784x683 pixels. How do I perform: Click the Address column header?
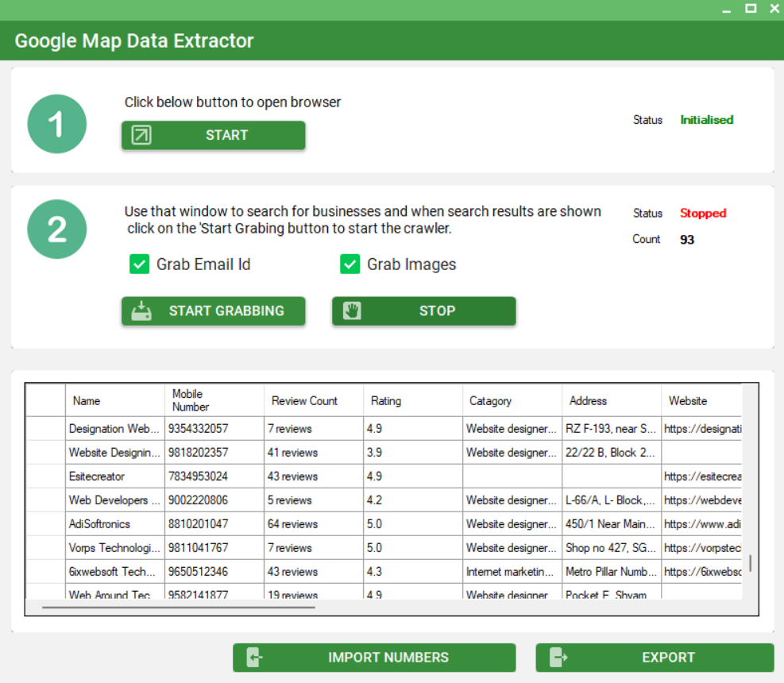coord(612,400)
